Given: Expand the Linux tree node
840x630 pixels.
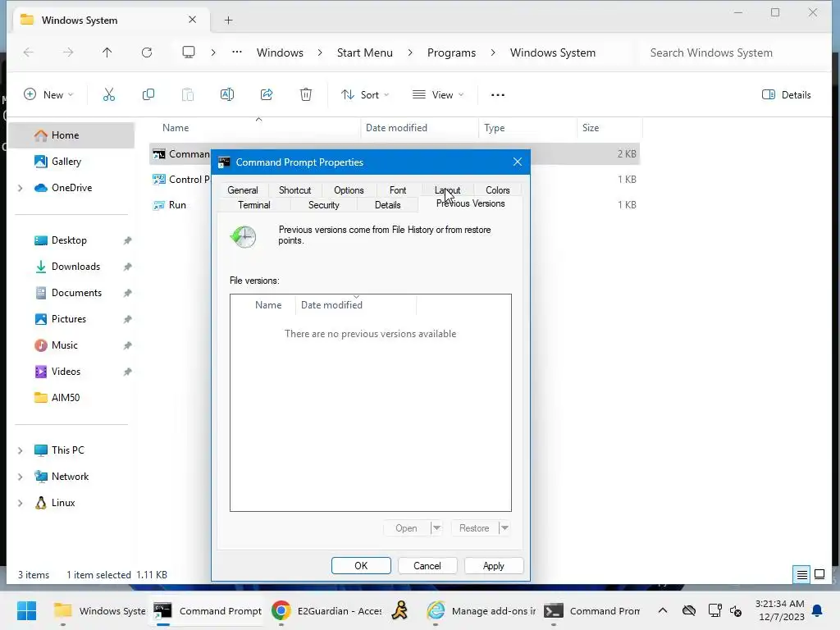Looking at the screenshot, I should (x=21, y=503).
